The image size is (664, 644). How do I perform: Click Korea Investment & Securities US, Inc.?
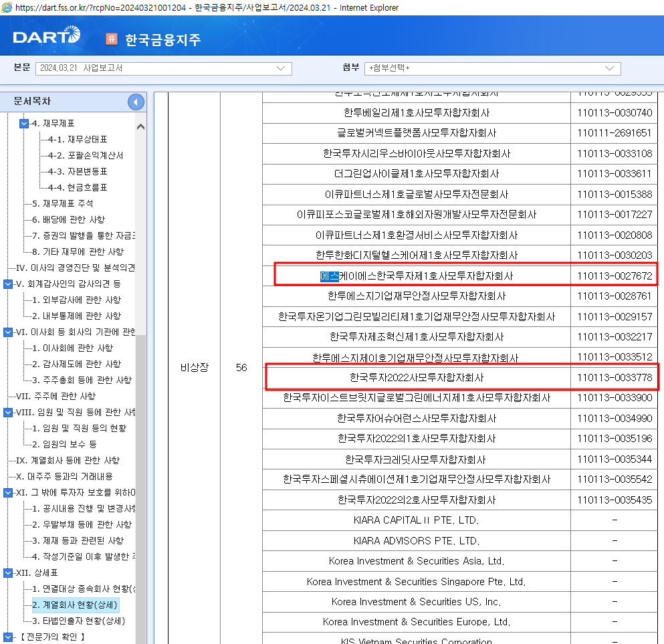click(x=417, y=602)
